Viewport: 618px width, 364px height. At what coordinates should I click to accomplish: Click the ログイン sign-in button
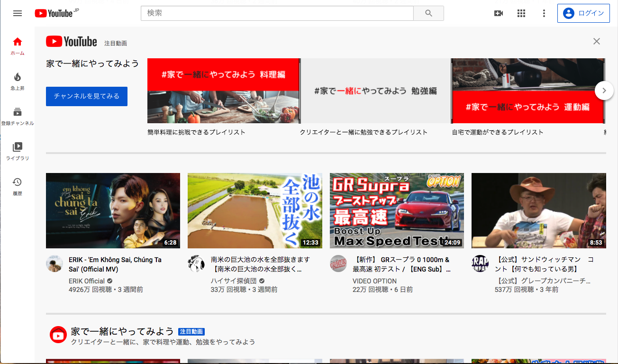[x=583, y=13]
